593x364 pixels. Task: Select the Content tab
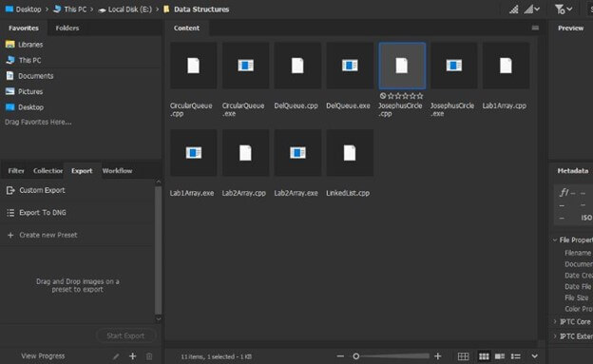(x=186, y=28)
